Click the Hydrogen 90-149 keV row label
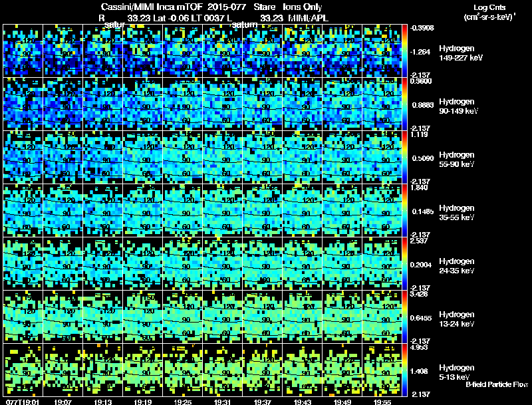The height and width of the screenshot is (405, 532). [458, 106]
